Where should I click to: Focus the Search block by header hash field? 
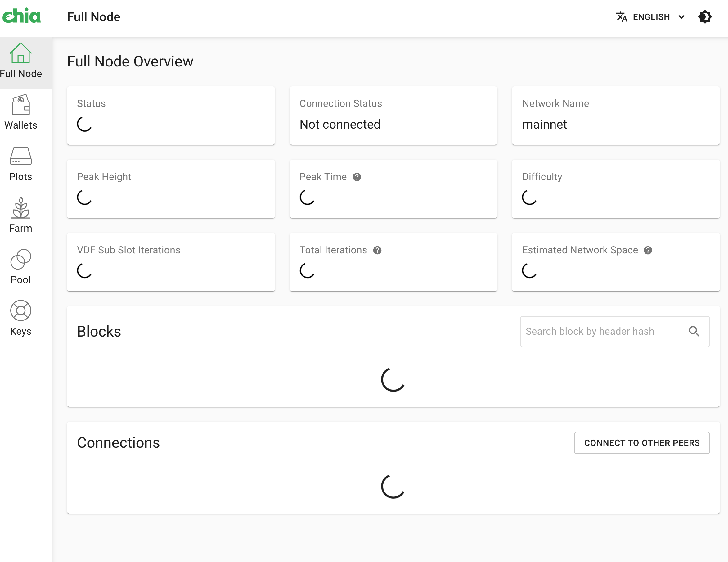tap(615, 332)
